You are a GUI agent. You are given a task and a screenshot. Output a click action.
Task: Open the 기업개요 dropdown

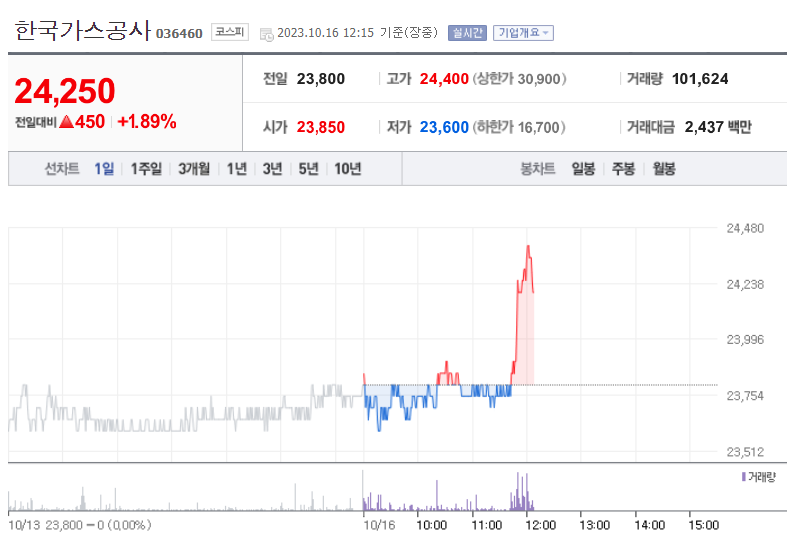[523, 33]
